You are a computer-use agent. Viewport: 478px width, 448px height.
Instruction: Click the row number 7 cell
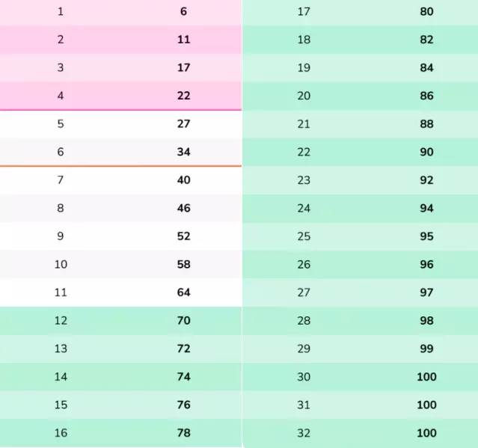[61, 180]
